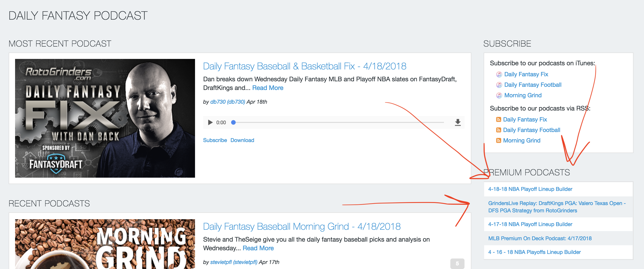
Task: Open Daily Fantasy Baseball & Basketball Fix title
Action: pos(304,66)
